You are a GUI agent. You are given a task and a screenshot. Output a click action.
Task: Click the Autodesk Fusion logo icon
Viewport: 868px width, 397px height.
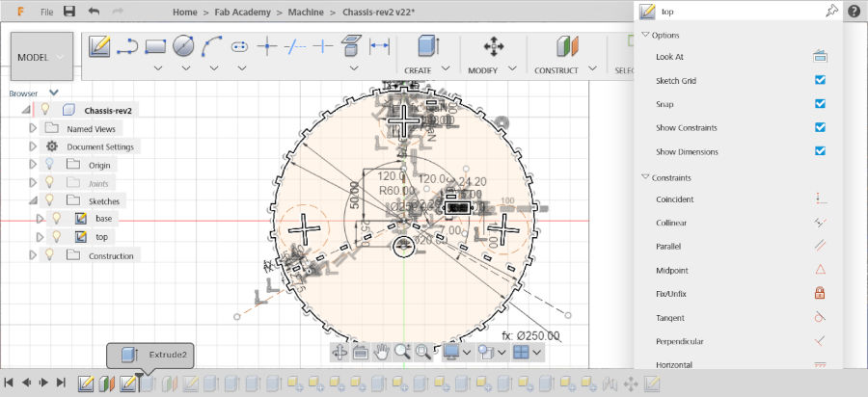tap(21, 12)
